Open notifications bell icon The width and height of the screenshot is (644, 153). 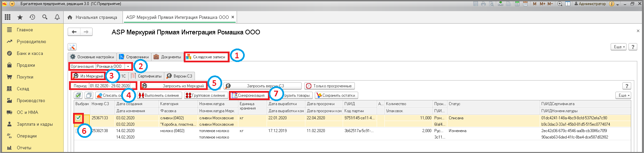57,17
